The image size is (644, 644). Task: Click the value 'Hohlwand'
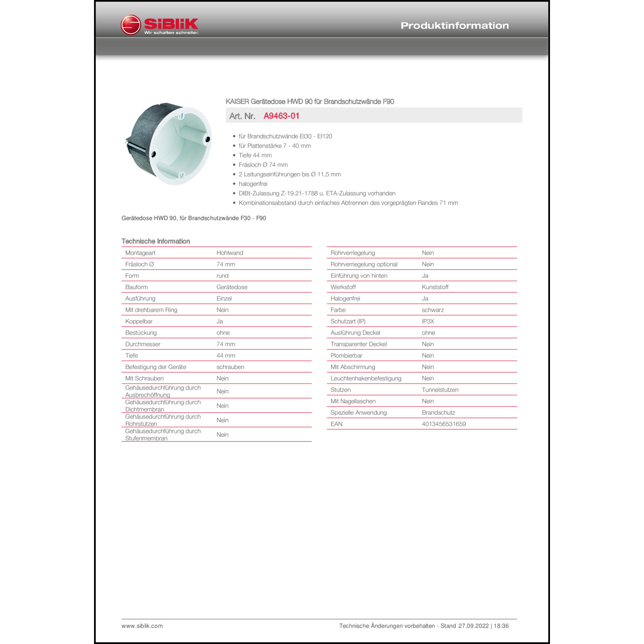(230, 253)
